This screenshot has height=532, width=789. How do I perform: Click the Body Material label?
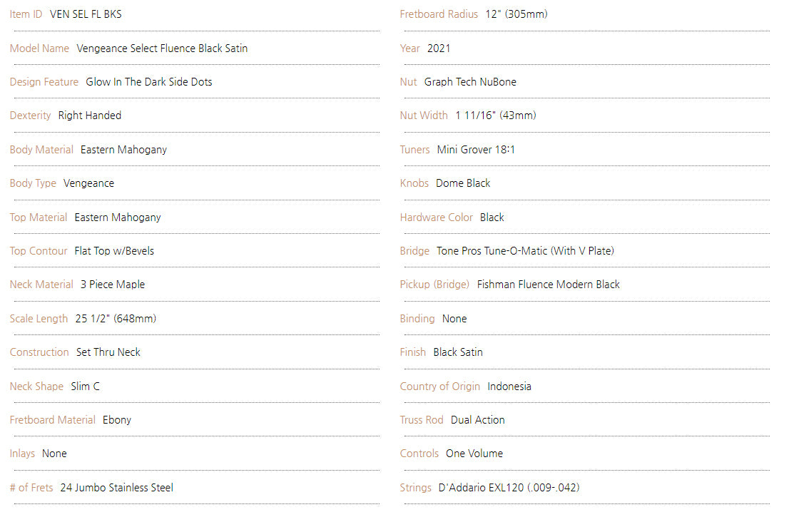click(41, 150)
